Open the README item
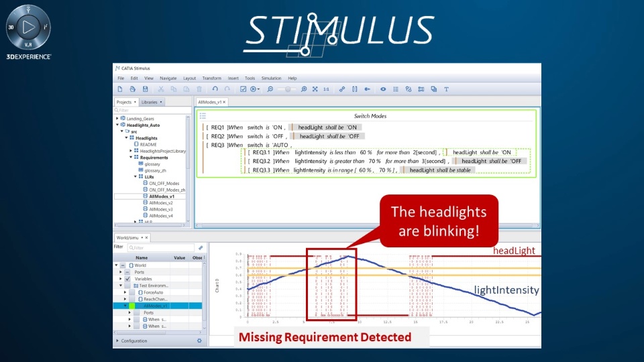The height and width of the screenshot is (362, 644). (x=148, y=145)
